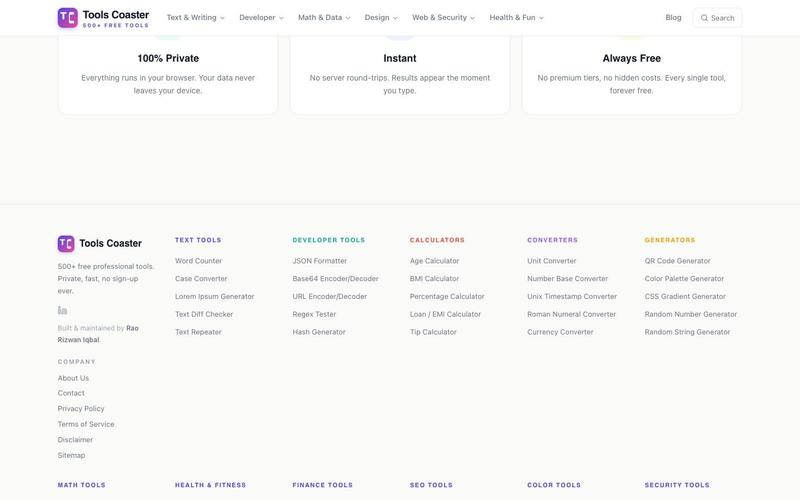Click the search magnifier icon
This screenshot has width=800, height=500.
[x=704, y=18]
